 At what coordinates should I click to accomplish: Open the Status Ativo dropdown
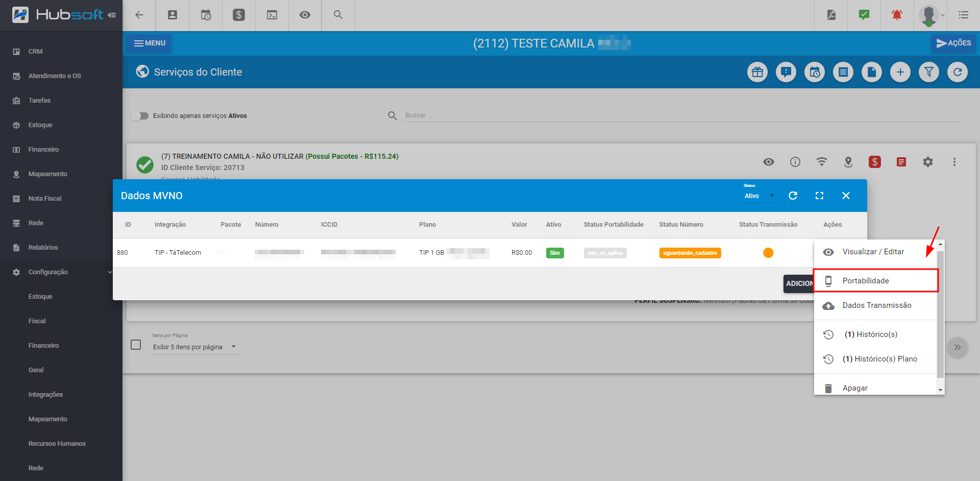(x=760, y=196)
